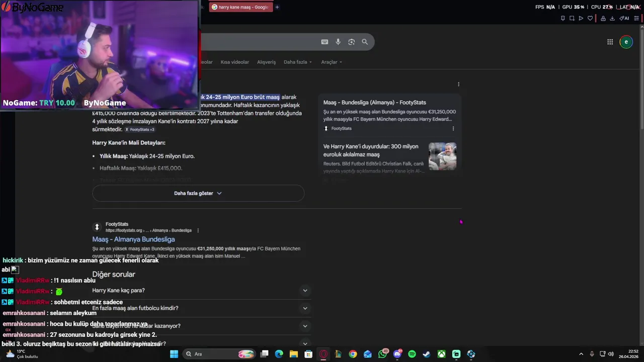Select the 'harry kane maaş - Google' browser tab

pyautogui.click(x=240, y=7)
